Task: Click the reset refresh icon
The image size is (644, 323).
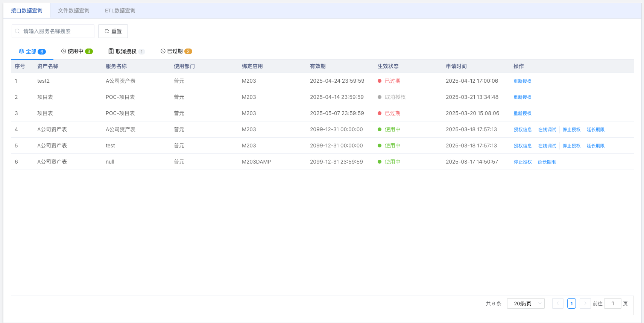Action: (x=107, y=31)
